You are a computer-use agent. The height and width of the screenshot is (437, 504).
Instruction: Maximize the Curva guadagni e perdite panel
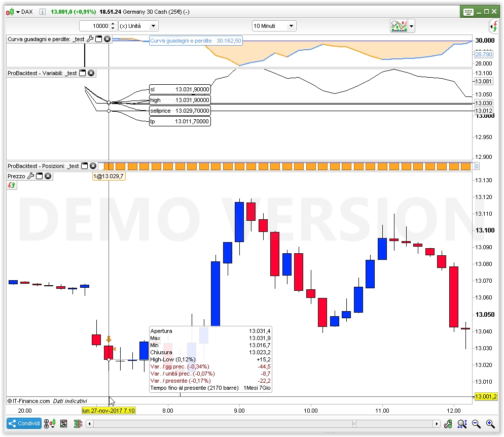pyautogui.click(x=99, y=39)
